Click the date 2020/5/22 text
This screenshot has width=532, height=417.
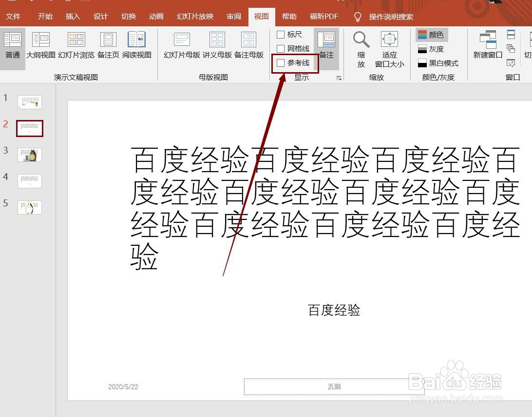pyautogui.click(x=123, y=387)
